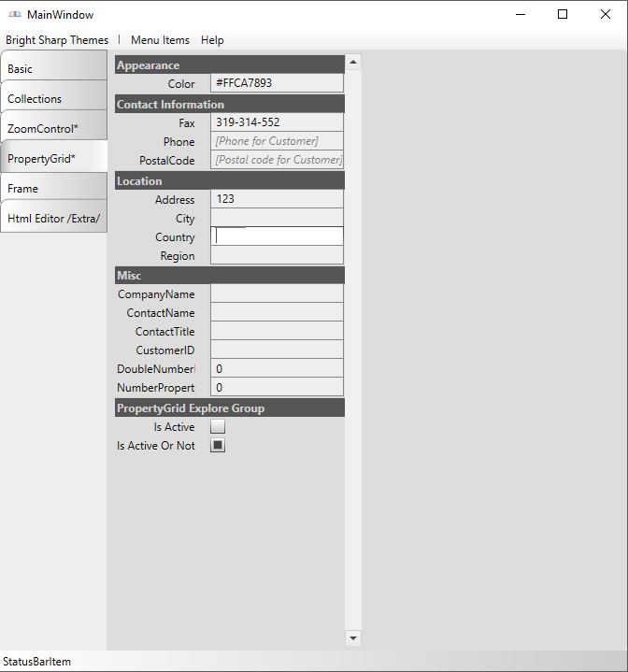Viewport: 628px width, 672px height.
Task: Collapse the Contact Information group header
Action: [229, 105]
